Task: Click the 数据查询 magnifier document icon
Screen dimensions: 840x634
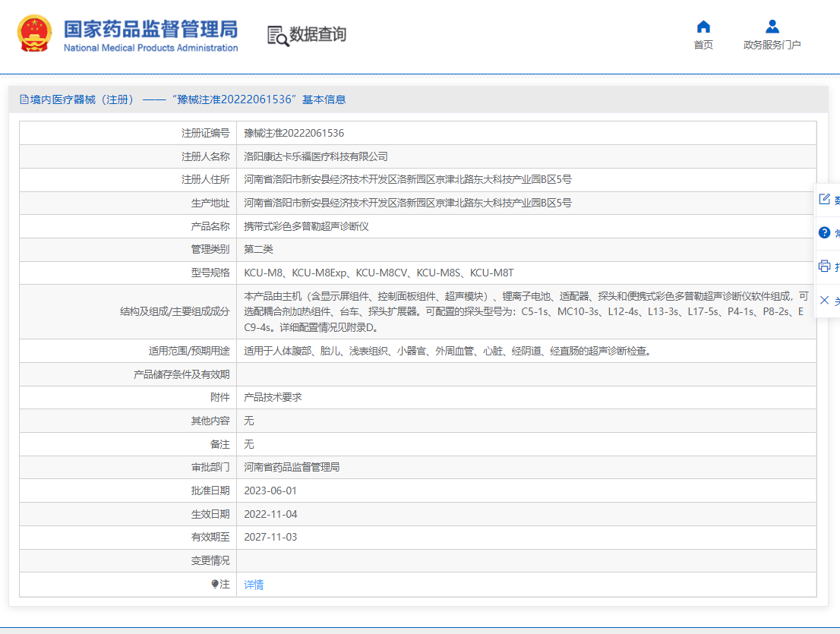Action: [x=278, y=35]
